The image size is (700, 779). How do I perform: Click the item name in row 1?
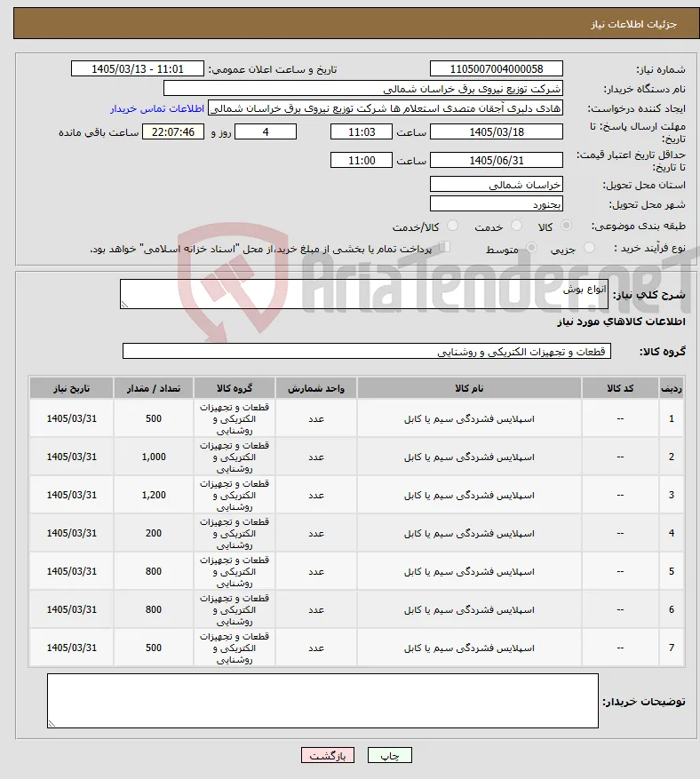coord(469,418)
